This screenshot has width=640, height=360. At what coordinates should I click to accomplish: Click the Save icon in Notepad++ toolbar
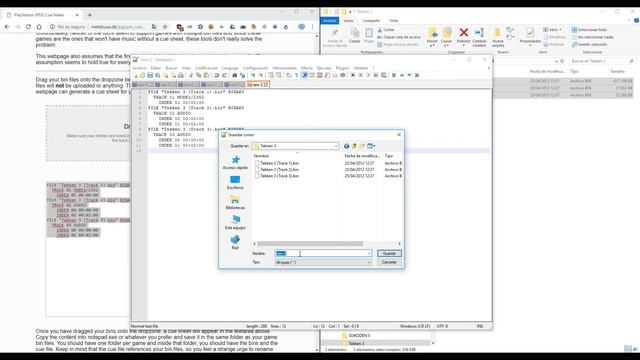pyautogui.click(x=150, y=75)
